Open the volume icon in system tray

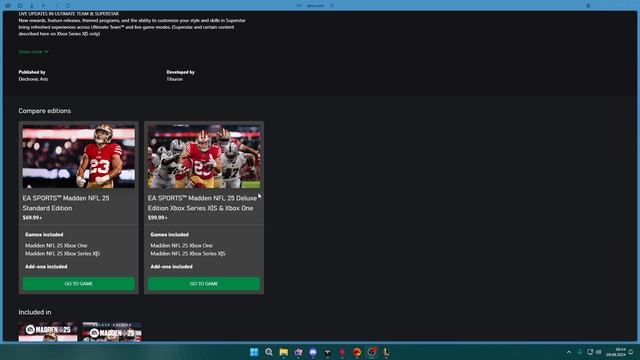(598, 352)
